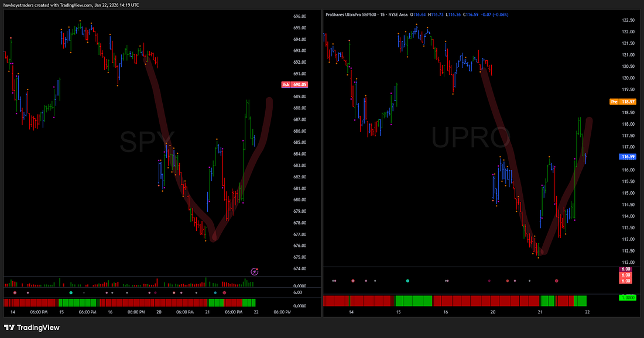Screen dimensions: 644x338
Task: Click the 122.50 price on UPRO axis
Action: (628, 20)
